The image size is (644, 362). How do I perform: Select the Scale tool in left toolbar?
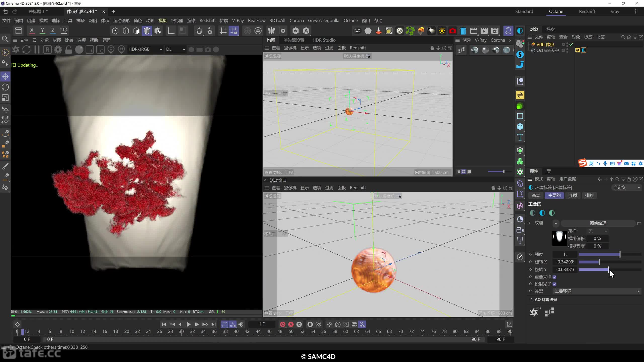pos(5,98)
